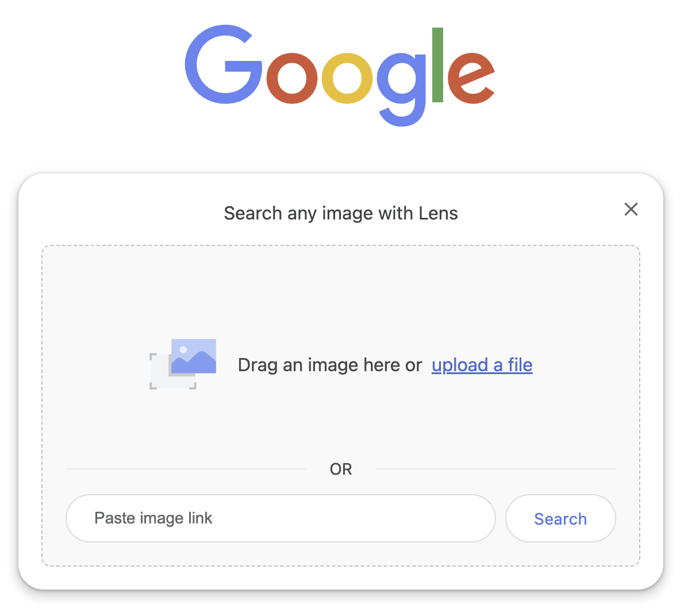Close the Lens search dialog
Image resolution: width=684 pixels, height=616 pixels.
[x=631, y=209]
